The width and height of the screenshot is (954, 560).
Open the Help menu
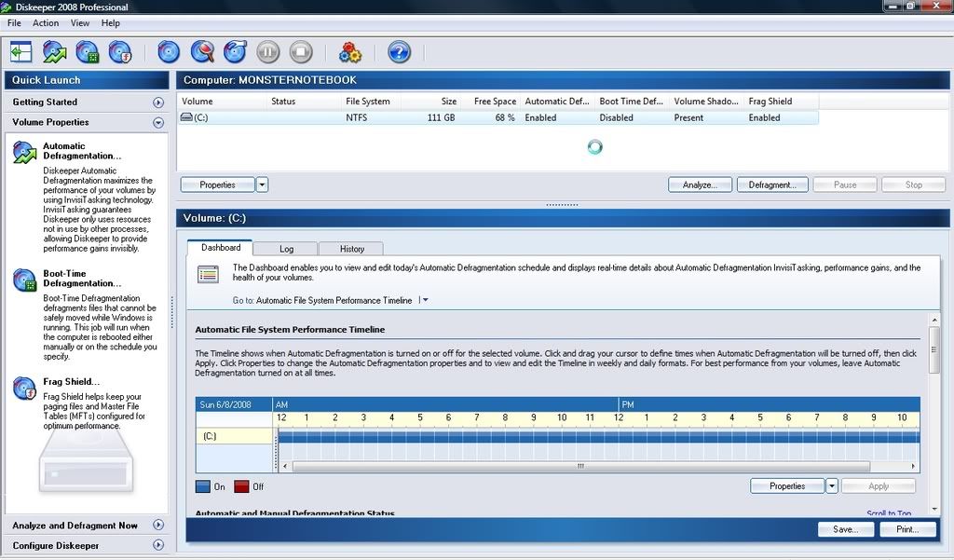[x=111, y=23]
